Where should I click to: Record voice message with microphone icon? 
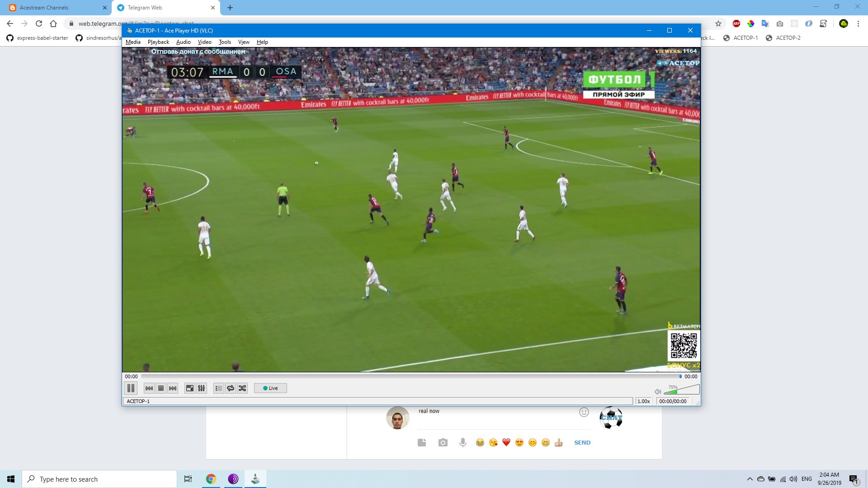463,442
